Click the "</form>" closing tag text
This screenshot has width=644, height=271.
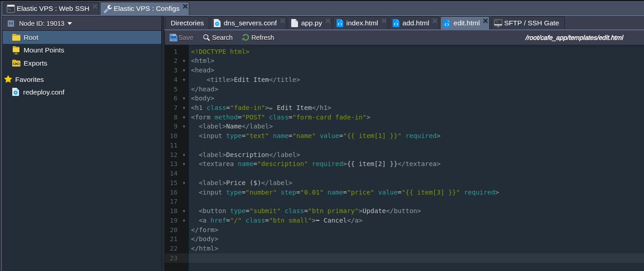(205, 230)
